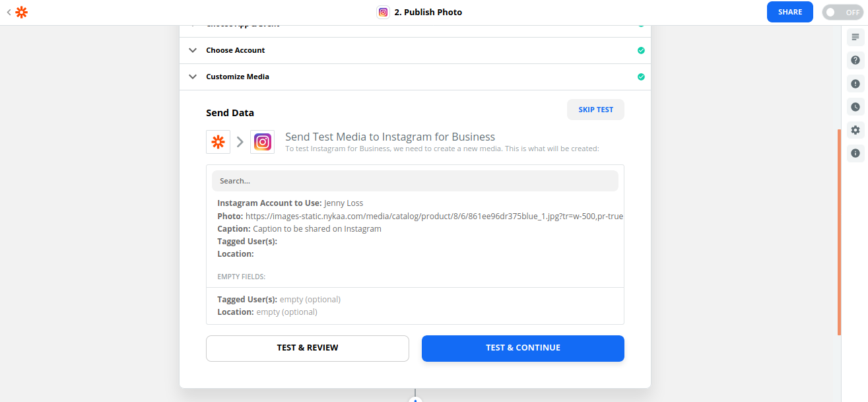This screenshot has height=402, width=868.
Task: Click the 2. Publish Photo step title
Action: pyautogui.click(x=428, y=12)
